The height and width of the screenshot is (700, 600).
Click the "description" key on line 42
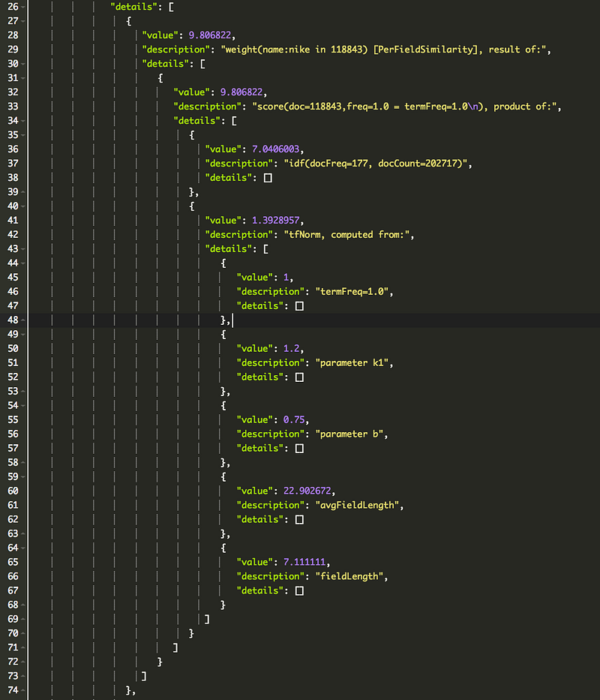click(238, 235)
